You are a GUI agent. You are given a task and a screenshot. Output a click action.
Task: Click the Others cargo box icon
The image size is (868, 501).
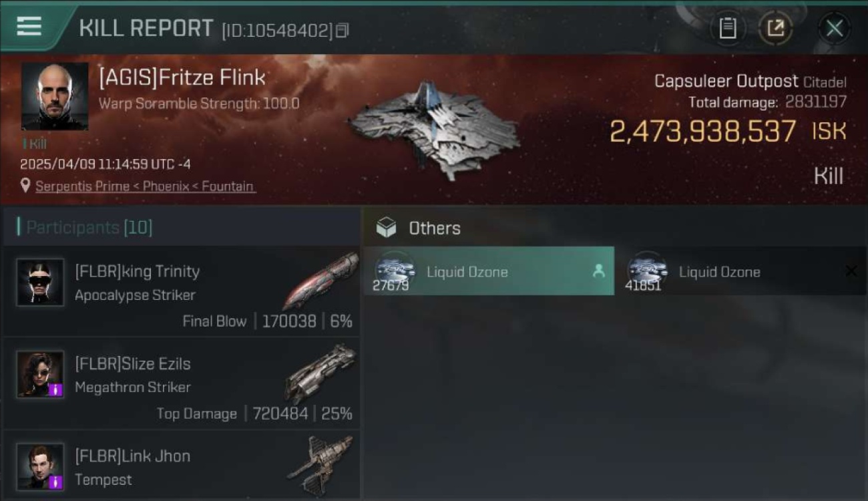coord(386,228)
